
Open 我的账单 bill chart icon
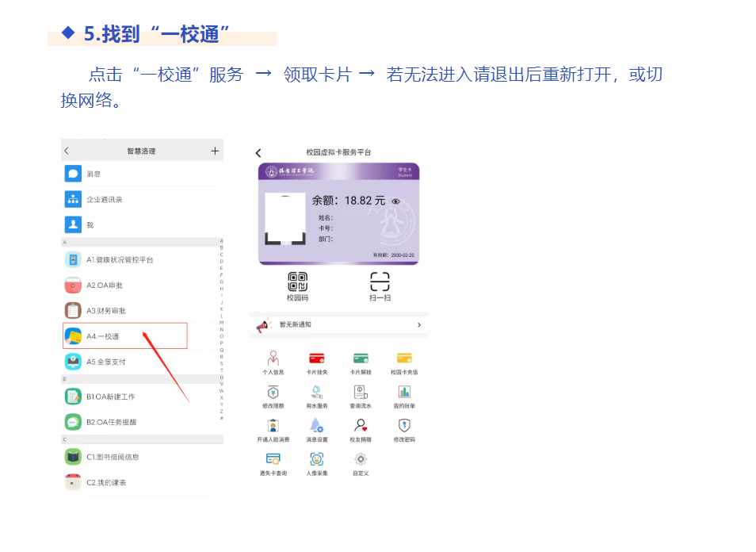pyautogui.click(x=404, y=393)
